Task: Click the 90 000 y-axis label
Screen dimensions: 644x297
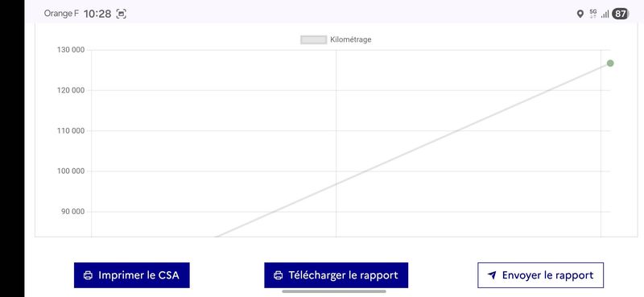Action: 72,212
